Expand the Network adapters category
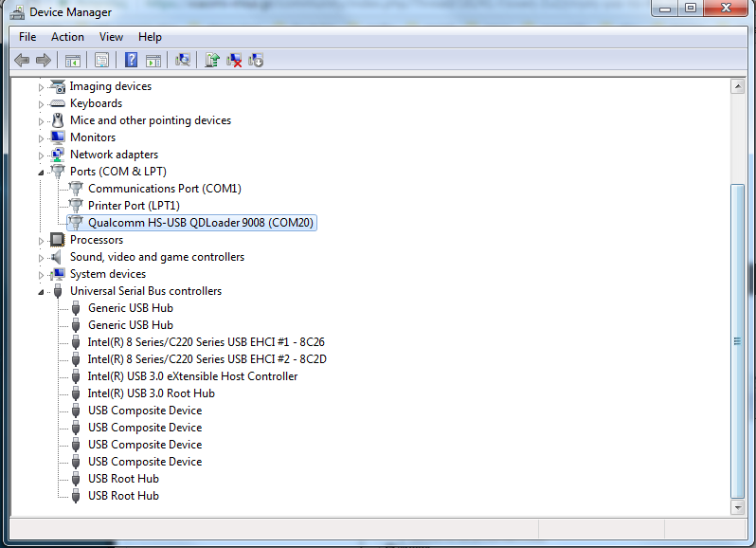This screenshot has height=548, width=756. click(41, 155)
